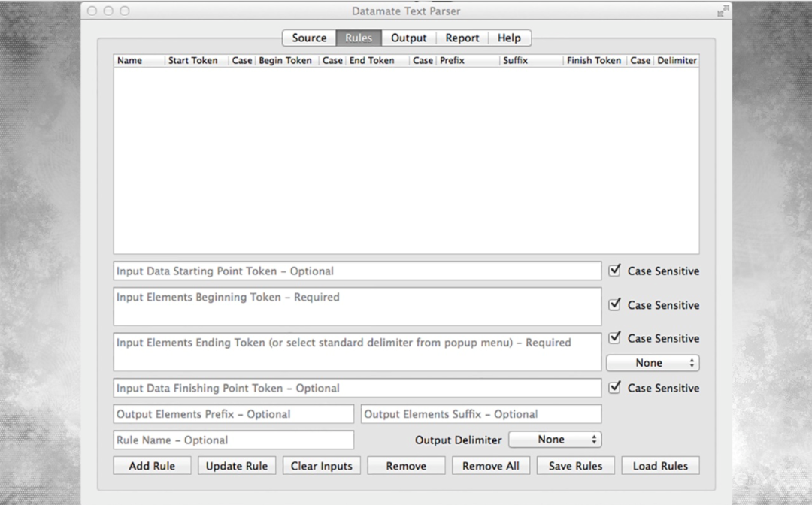The image size is (812, 505).
Task: Click the Prefix column header
Action: 468,61
